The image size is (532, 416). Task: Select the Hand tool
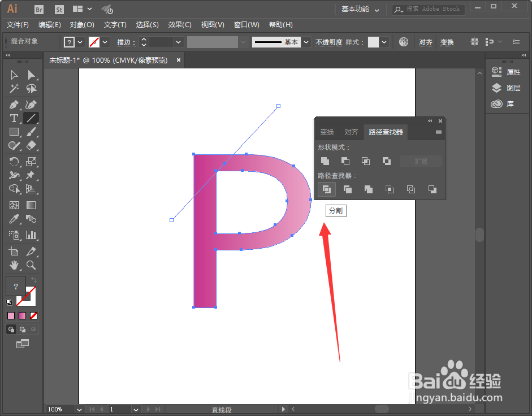14,265
